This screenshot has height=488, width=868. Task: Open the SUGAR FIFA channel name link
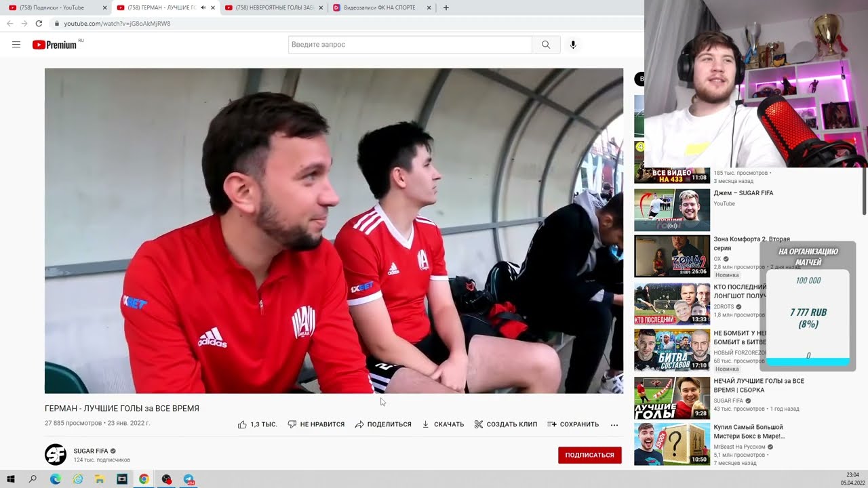[x=91, y=451]
